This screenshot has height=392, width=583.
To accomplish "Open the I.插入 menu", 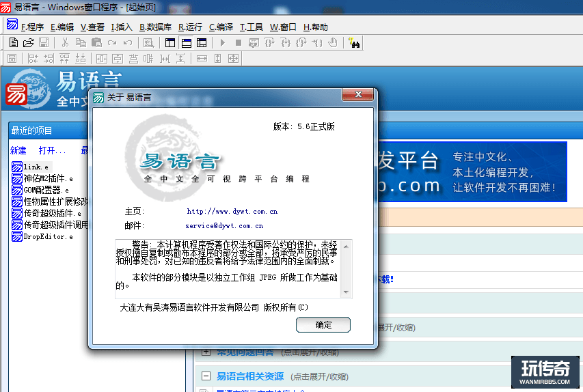I will (122, 27).
